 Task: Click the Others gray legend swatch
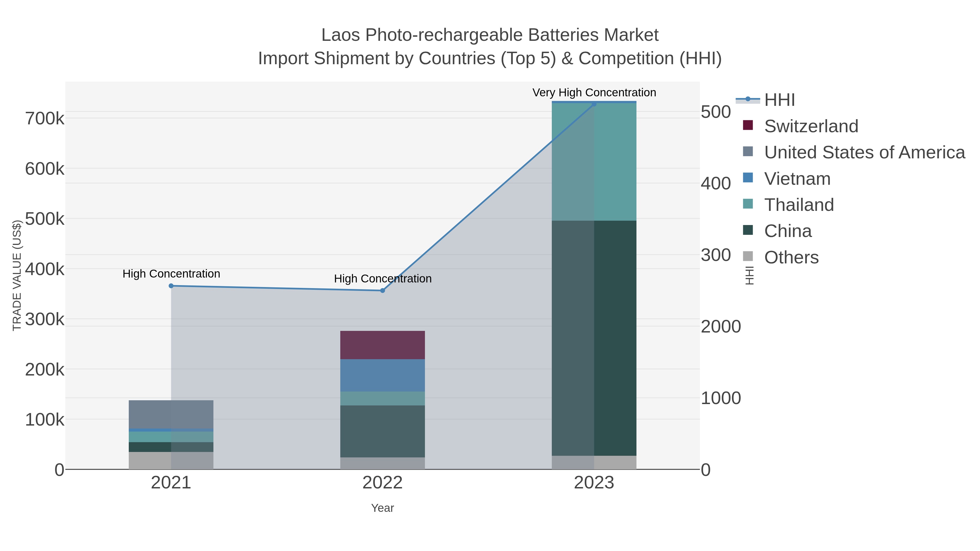point(748,256)
